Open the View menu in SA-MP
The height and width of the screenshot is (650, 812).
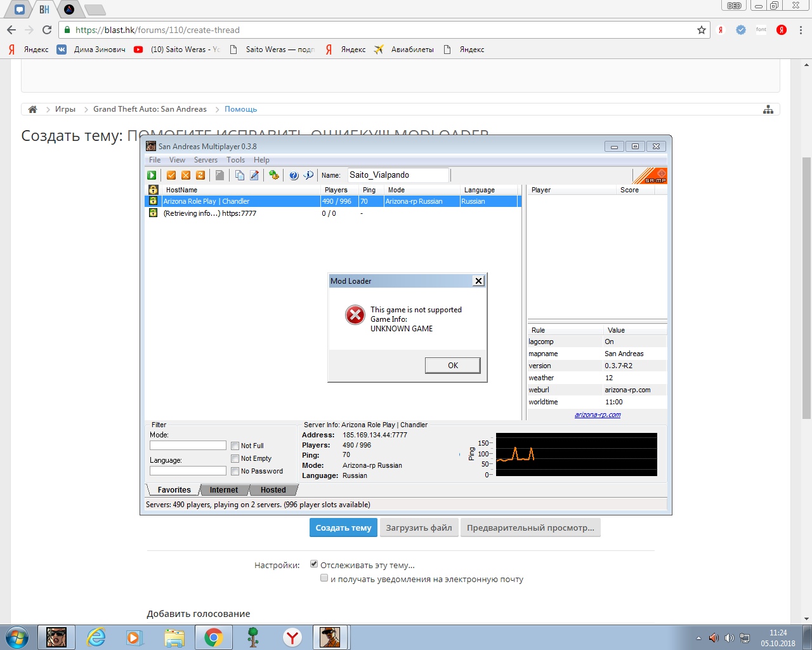177,160
